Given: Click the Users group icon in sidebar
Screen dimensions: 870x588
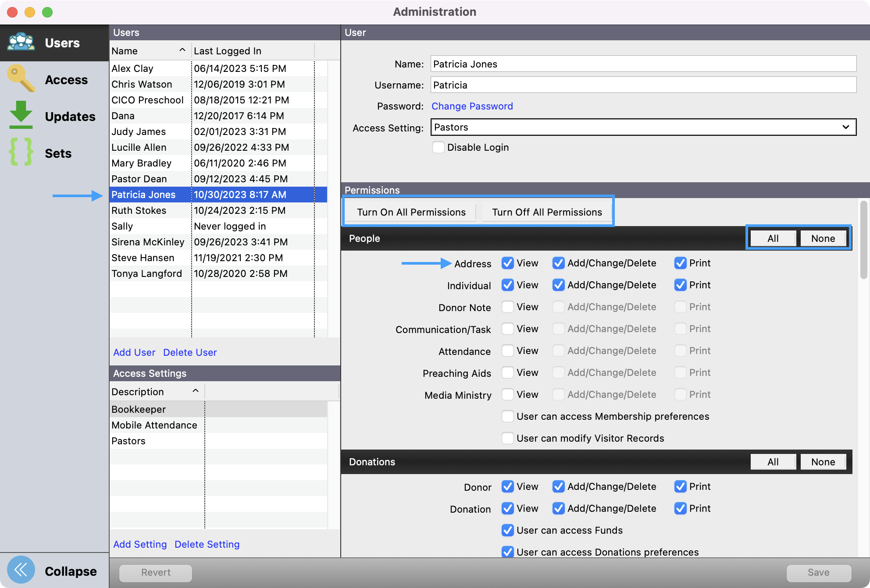Looking at the screenshot, I should 21,43.
